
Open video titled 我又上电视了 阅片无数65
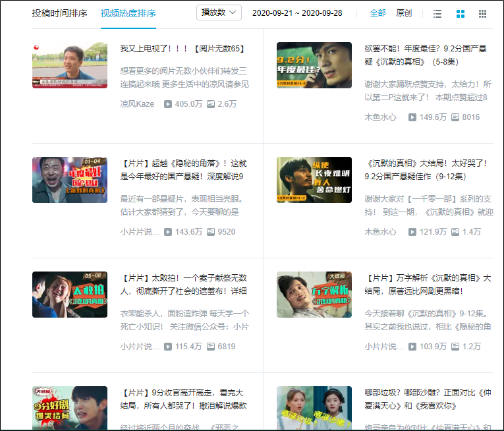pyautogui.click(x=182, y=49)
